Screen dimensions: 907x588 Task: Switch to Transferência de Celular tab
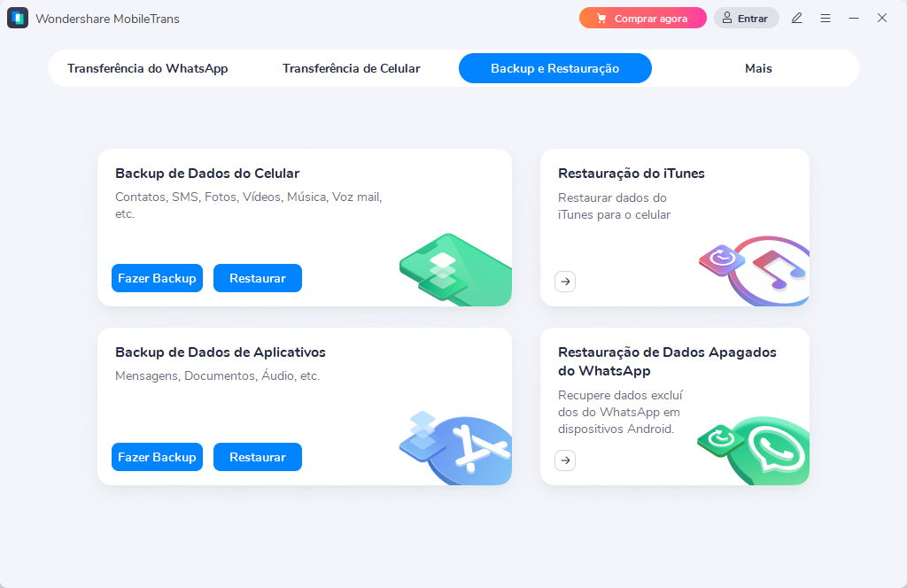(x=351, y=68)
